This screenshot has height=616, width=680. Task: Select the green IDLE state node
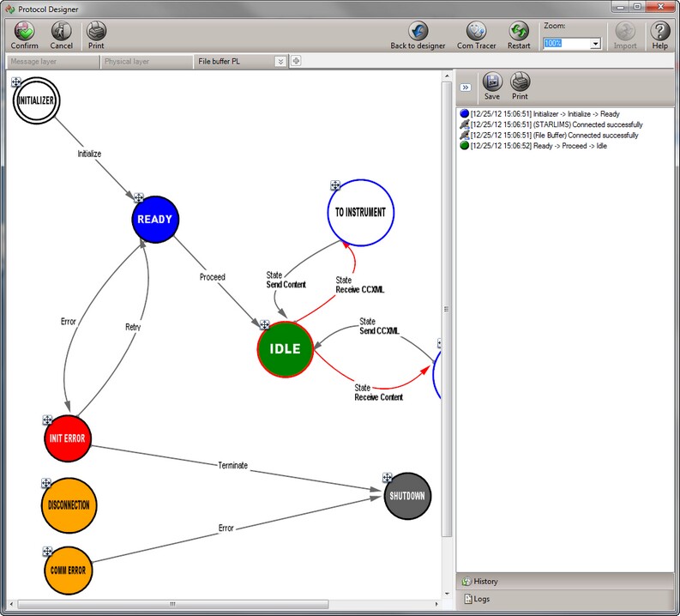coord(285,350)
